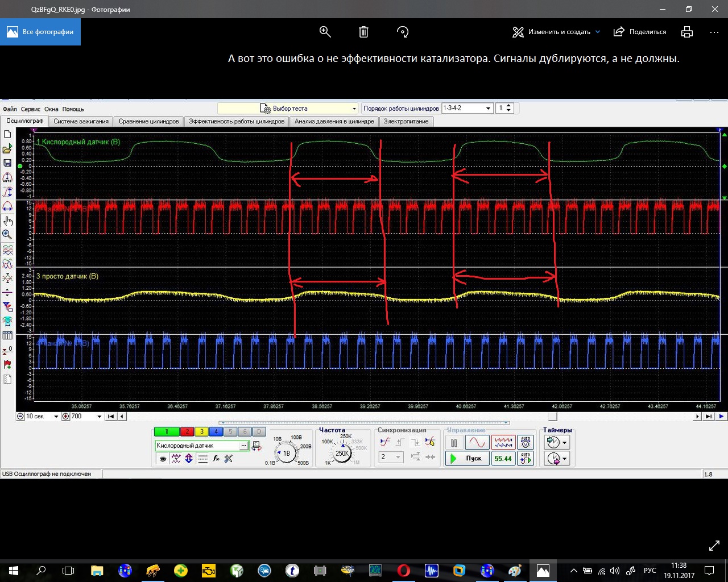Open the wrench tools channel settings

pyautogui.click(x=229, y=459)
